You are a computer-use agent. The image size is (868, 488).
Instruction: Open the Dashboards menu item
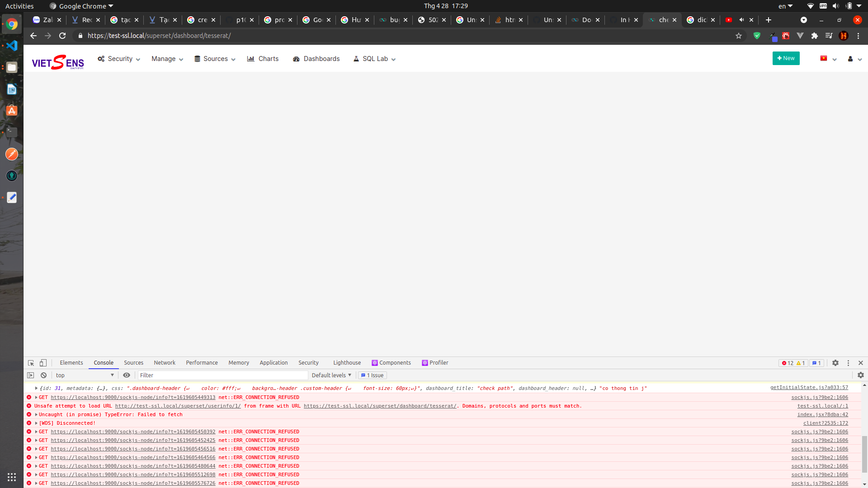[x=316, y=59]
